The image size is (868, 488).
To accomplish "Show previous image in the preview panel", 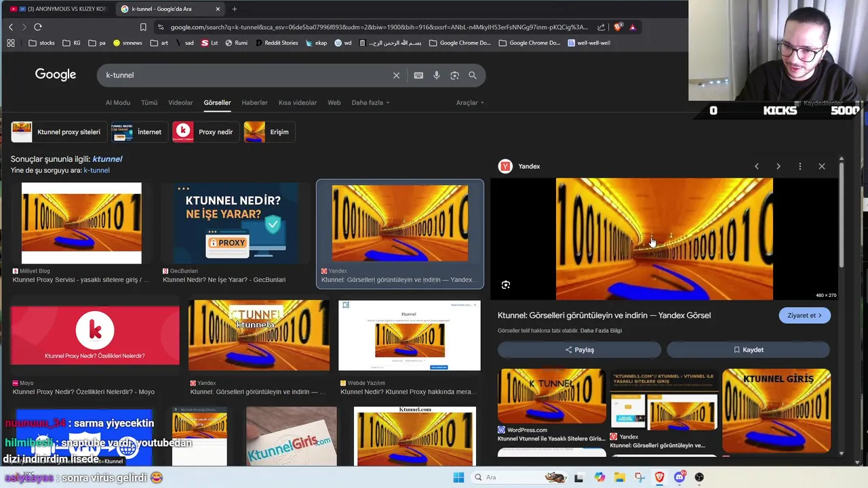I will (x=757, y=166).
